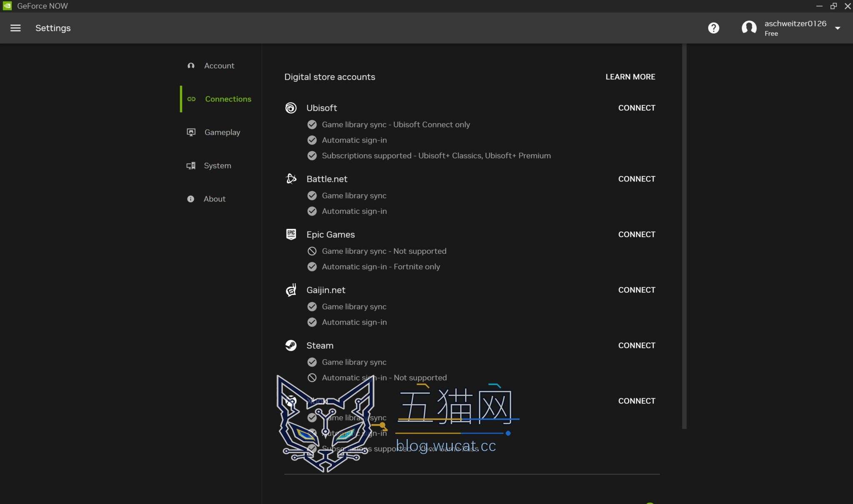
Task: Connect the Epic Games account
Action: (x=636, y=234)
